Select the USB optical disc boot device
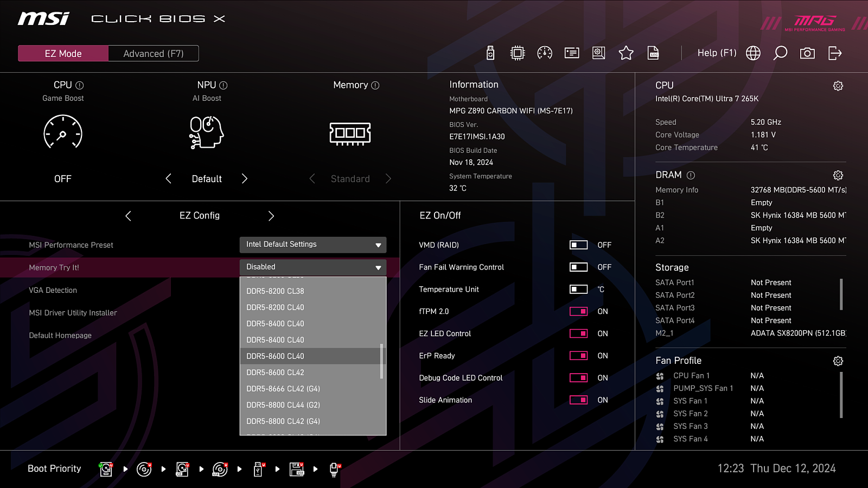The height and width of the screenshot is (488, 868). 220,469
